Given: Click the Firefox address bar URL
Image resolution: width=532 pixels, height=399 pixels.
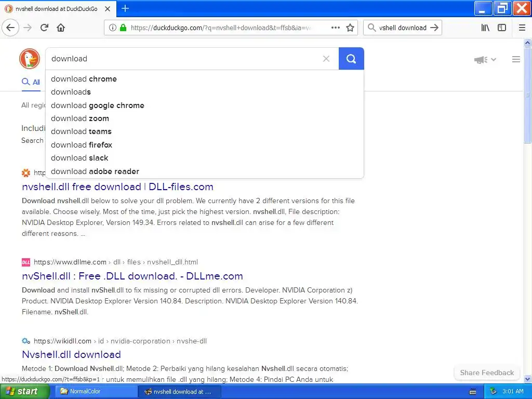Looking at the screenshot, I should coord(221,28).
